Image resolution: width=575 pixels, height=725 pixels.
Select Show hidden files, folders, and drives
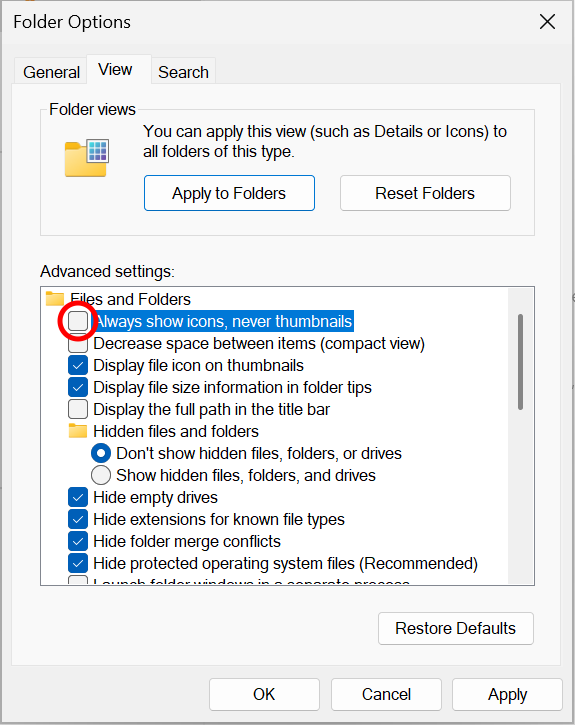click(101, 475)
